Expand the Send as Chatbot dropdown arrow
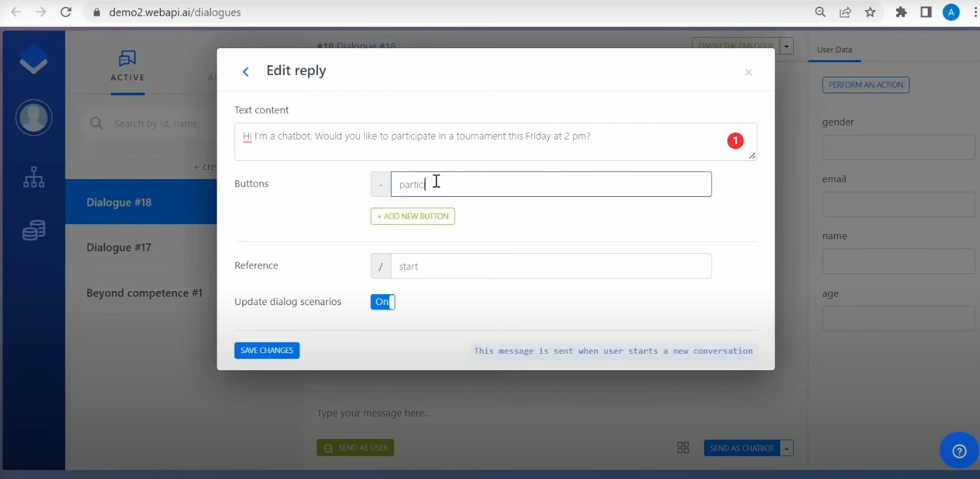Viewport: 980px width, 479px height. coord(786,448)
